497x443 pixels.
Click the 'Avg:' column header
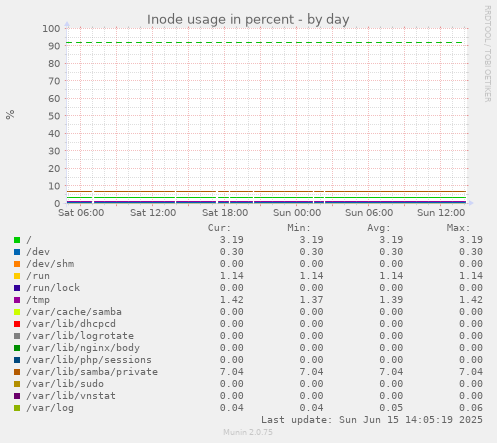coord(379,228)
